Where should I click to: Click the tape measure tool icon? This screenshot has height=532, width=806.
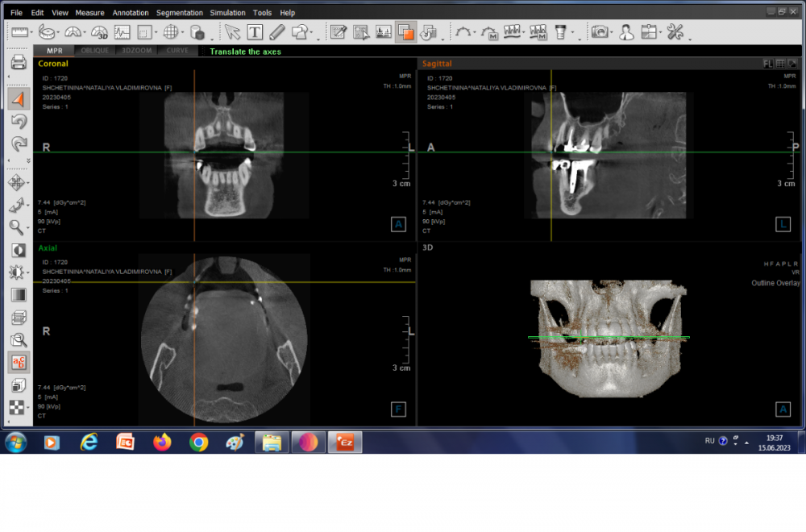(x=48, y=32)
